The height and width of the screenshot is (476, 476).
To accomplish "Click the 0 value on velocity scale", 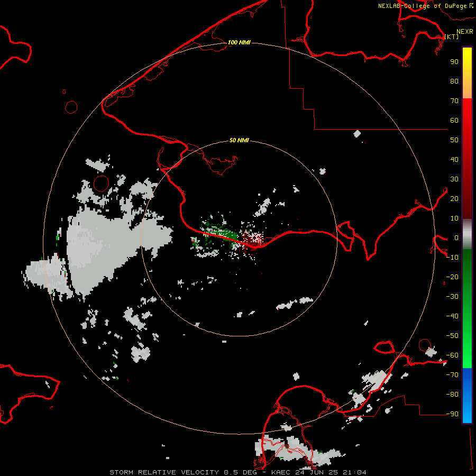I will [x=456, y=237].
